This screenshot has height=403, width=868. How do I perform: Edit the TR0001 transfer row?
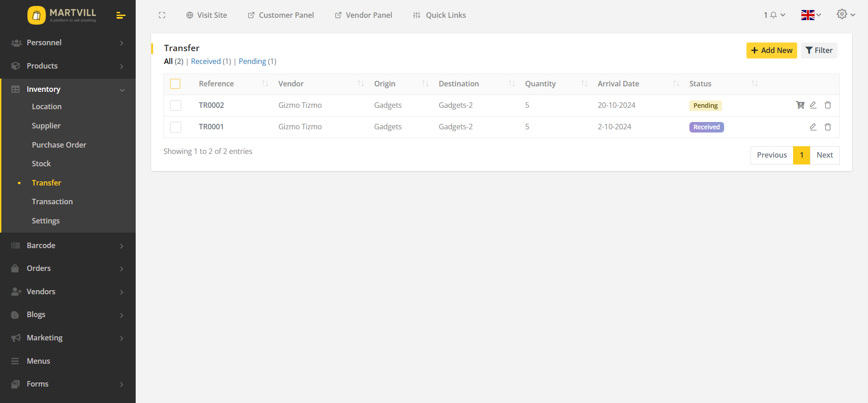tap(813, 127)
